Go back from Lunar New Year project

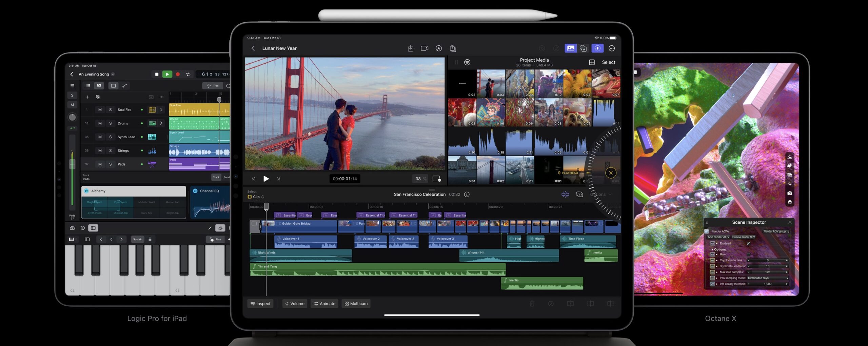[x=253, y=48]
